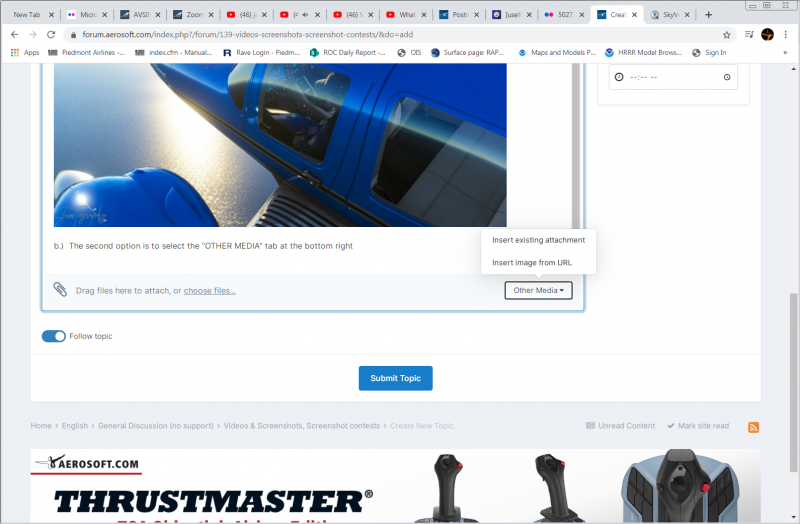Viewport: 800px width, 524px height.
Task: Select Insert existing attachment
Action: (x=538, y=240)
